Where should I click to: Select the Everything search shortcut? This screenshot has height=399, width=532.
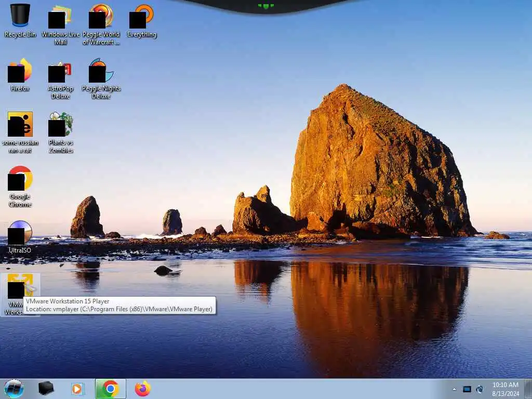pos(141,21)
